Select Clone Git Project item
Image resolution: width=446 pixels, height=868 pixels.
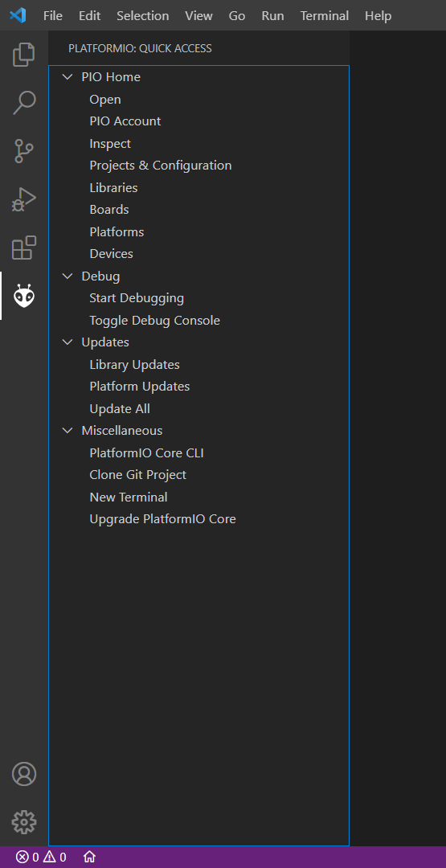click(x=137, y=475)
